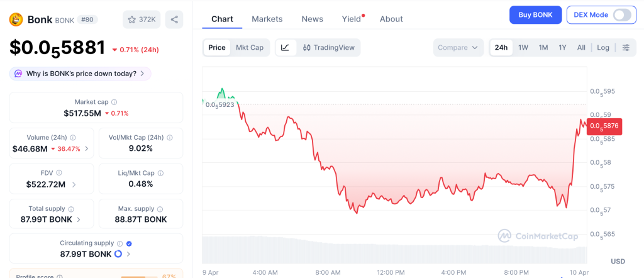
Task: Open chart settings sliders icon
Action: [626, 47]
